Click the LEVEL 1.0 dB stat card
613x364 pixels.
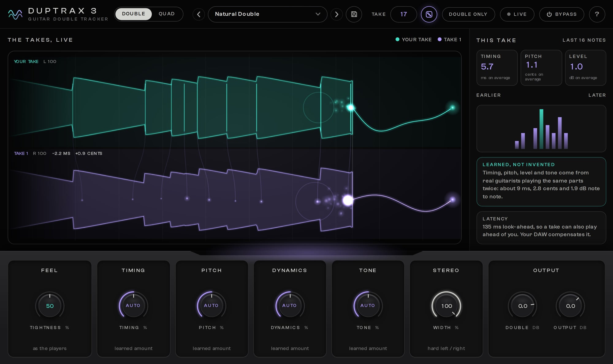click(x=585, y=68)
